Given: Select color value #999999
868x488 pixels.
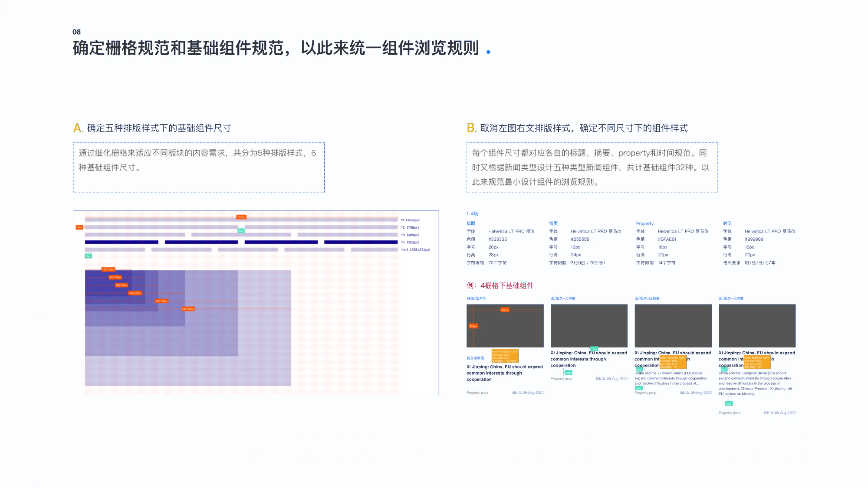Looking at the screenshot, I should click(754, 239).
